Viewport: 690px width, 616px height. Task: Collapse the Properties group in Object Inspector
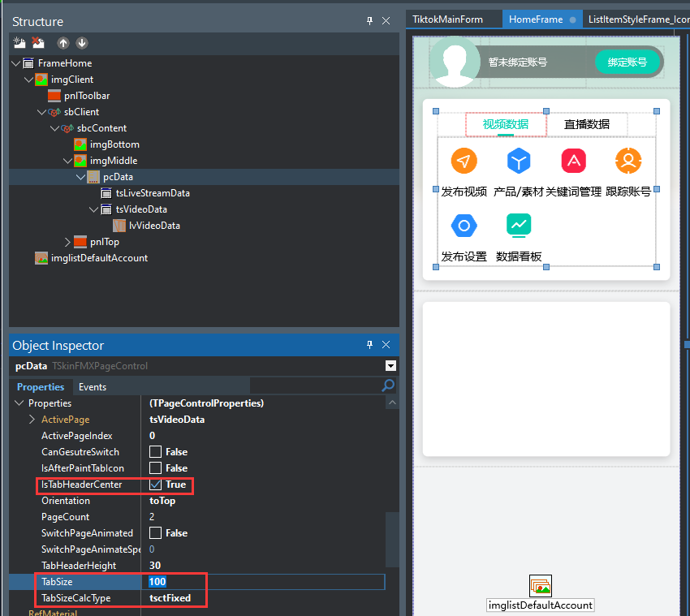coord(19,403)
